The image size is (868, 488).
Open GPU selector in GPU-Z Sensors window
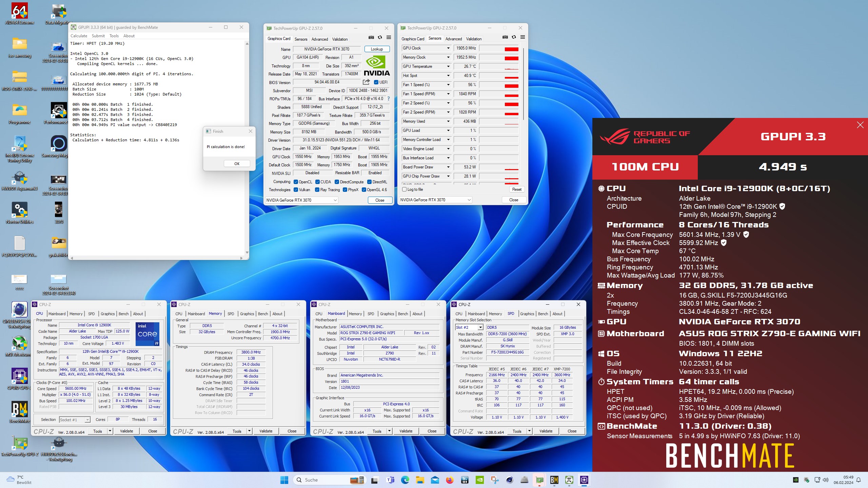(435, 200)
